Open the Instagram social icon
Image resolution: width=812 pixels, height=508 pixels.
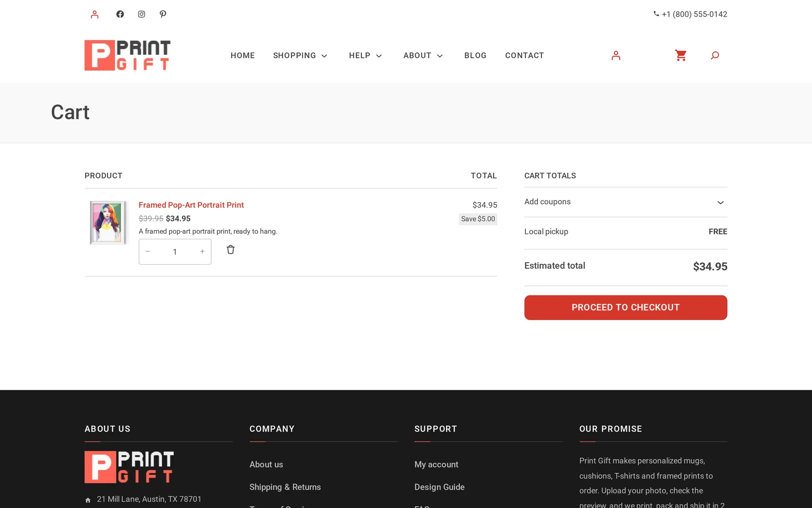(142, 14)
